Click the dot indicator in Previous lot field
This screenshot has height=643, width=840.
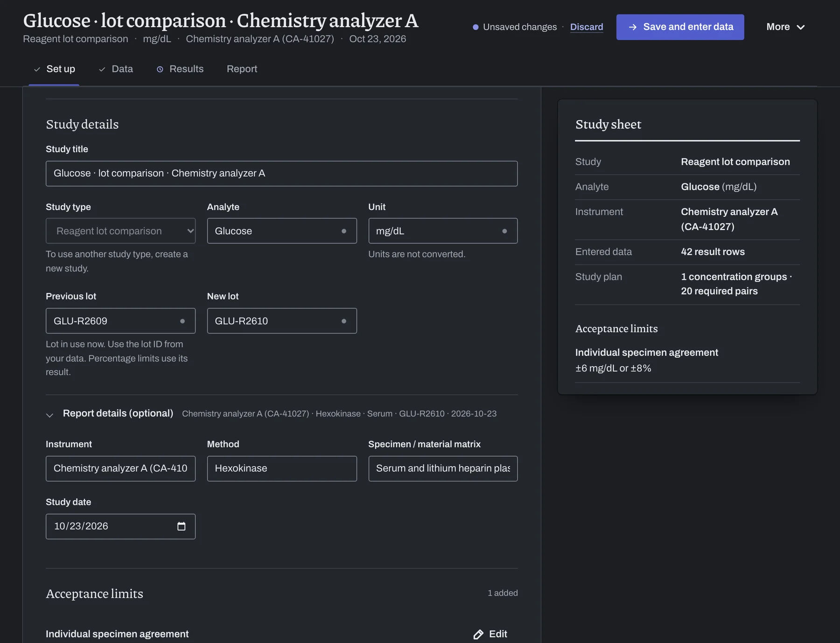(x=182, y=321)
